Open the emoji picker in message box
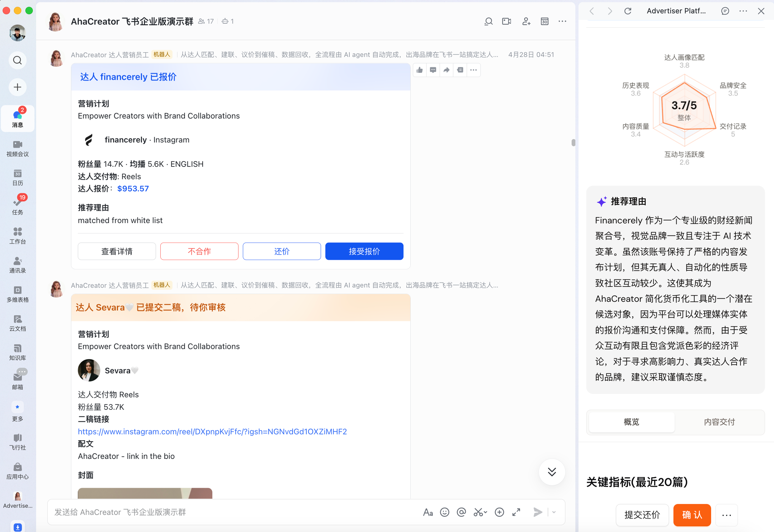Image resolution: width=774 pixels, height=532 pixels. click(444, 512)
